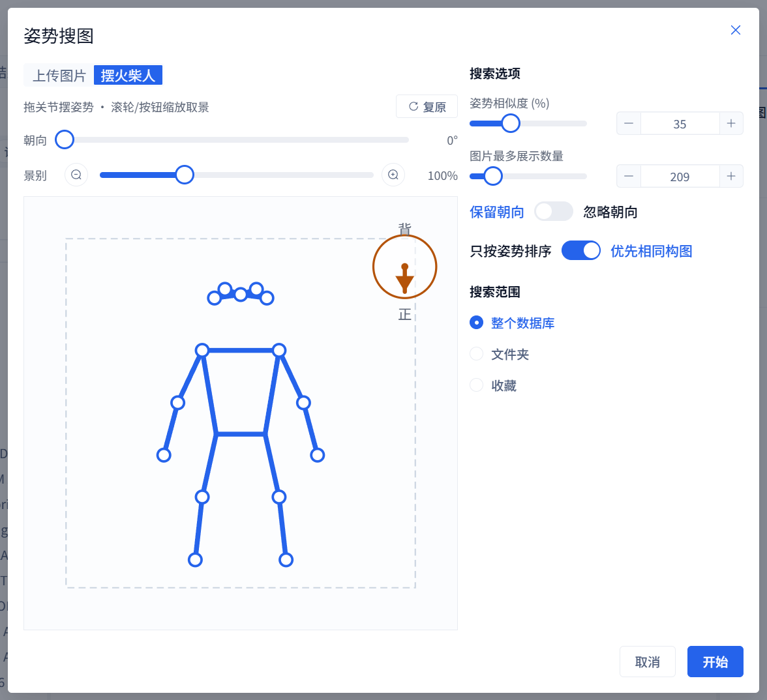
Task: Click the rightmost head joint of the stick figure
Action: coord(267,298)
